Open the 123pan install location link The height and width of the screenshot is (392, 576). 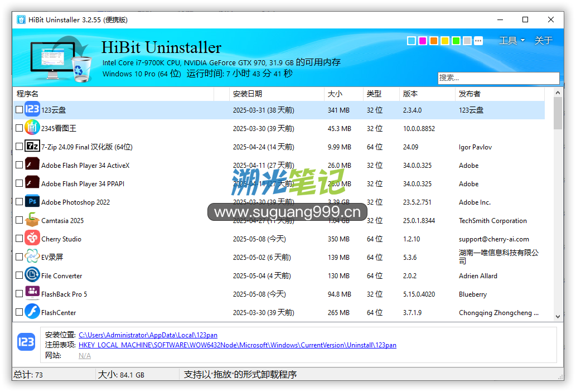click(x=148, y=335)
